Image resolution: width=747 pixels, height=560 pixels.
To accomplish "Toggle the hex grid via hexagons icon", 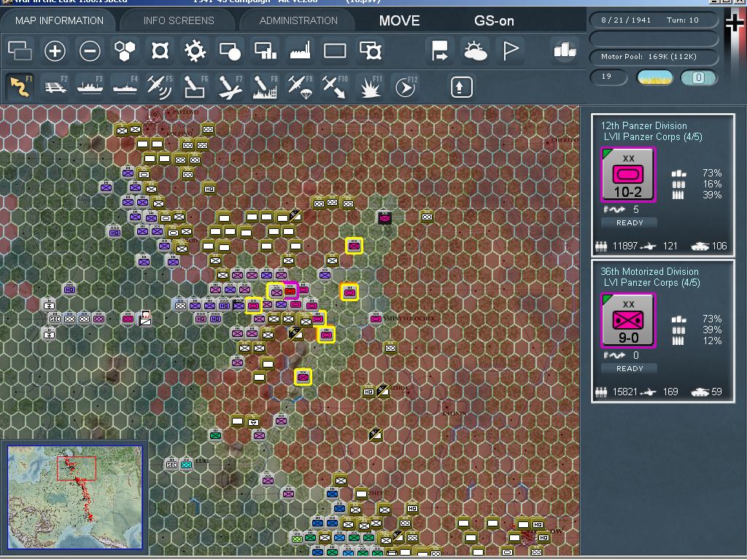I will click(125, 51).
